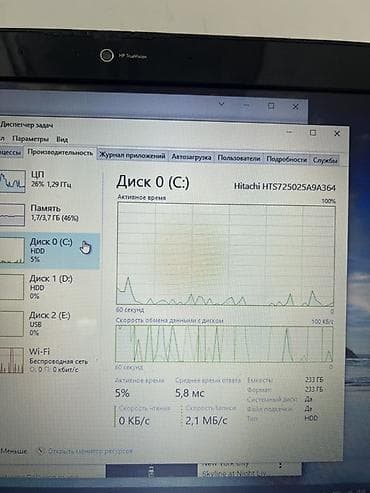
Task: Click the Hitachi HTS725025A9A364 model name
Action: click(285, 186)
